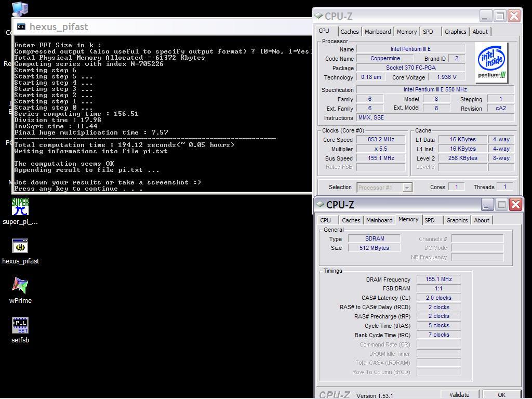Click the Code Name value Coppermine
Viewport: 532px width, 399px height.
click(x=385, y=58)
